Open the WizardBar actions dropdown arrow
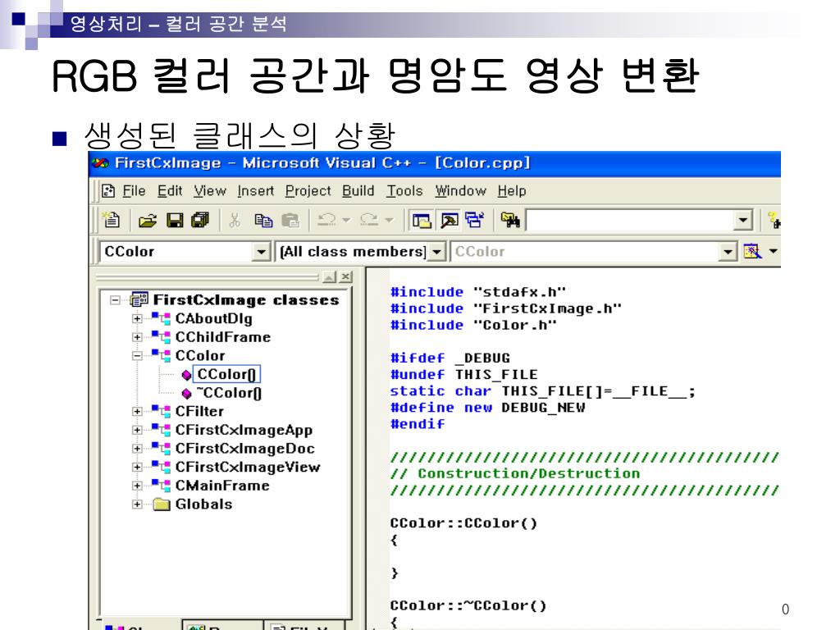This screenshot has height=630, width=840. (773, 251)
